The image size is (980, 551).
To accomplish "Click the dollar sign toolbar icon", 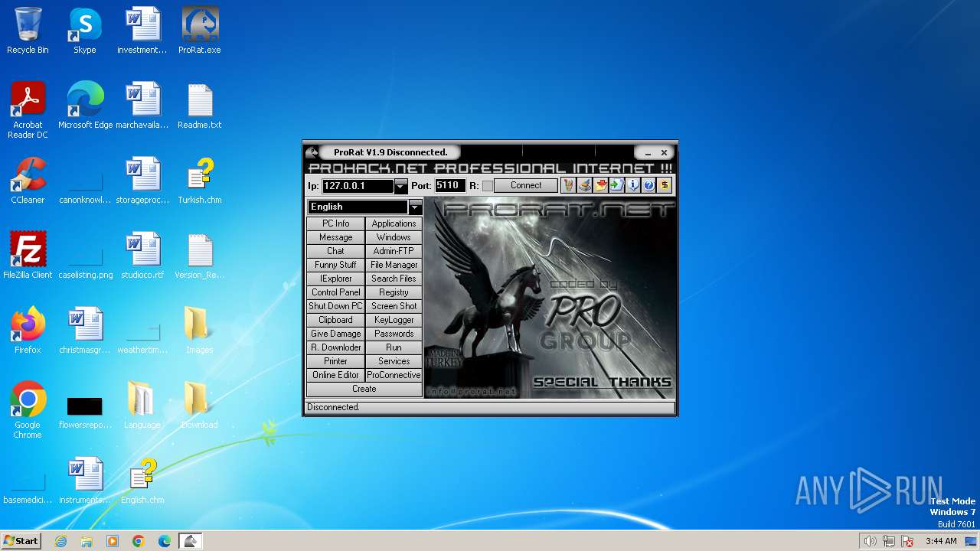I will click(665, 185).
